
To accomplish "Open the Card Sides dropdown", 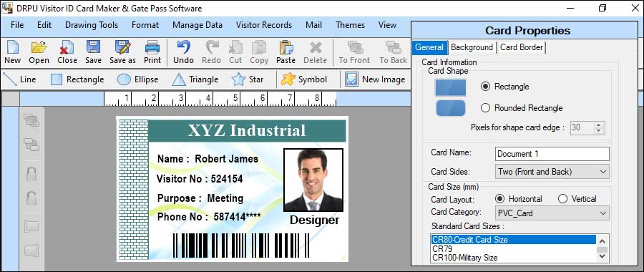I will pos(552,171).
